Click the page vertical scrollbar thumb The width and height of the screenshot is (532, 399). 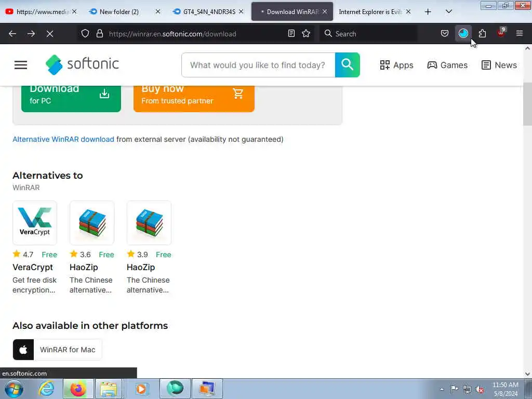click(527, 104)
